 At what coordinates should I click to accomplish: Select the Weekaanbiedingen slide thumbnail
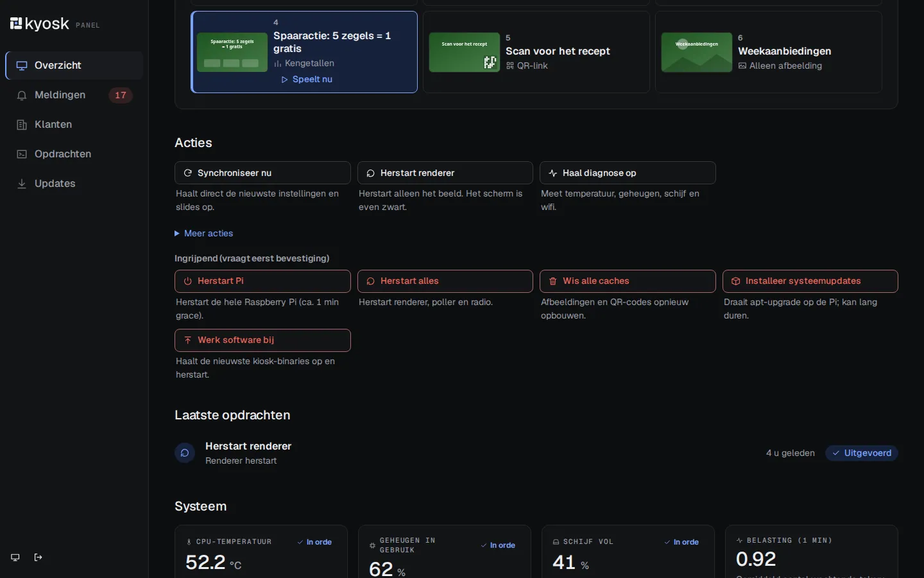697,52
